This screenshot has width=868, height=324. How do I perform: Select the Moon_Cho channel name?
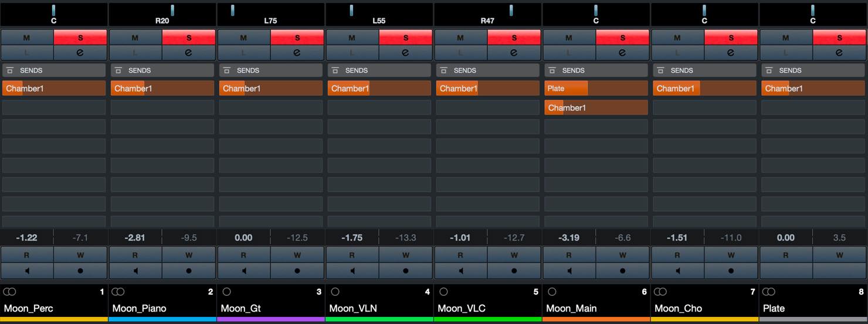[678, 308]
